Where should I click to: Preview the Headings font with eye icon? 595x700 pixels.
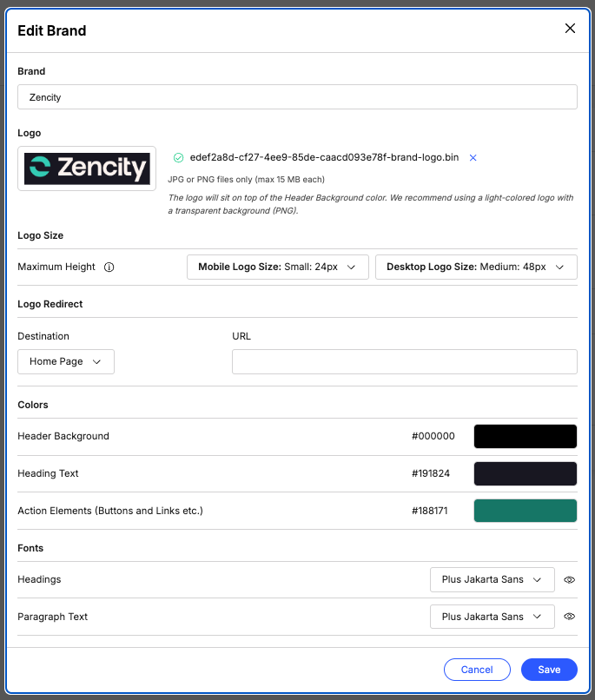570,579
